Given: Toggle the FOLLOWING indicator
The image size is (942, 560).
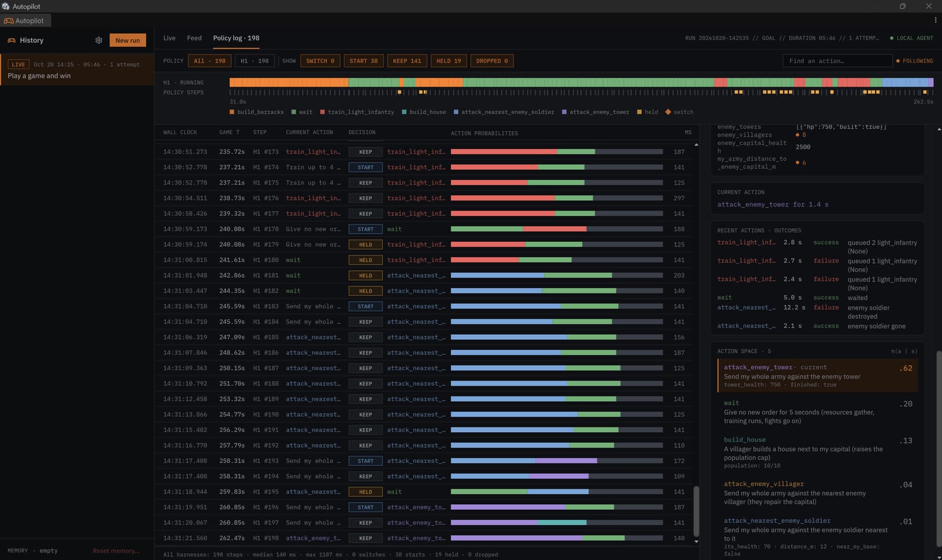Looking at the screenshot, I should pos(914,61).
